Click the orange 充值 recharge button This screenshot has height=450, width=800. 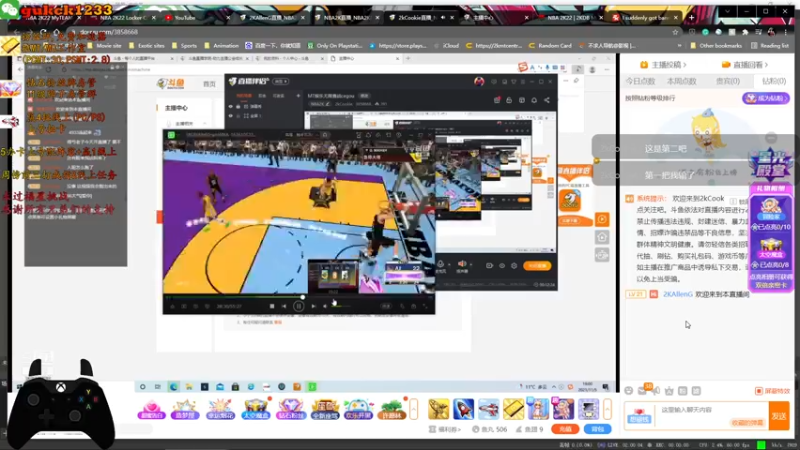pos(565,429)
